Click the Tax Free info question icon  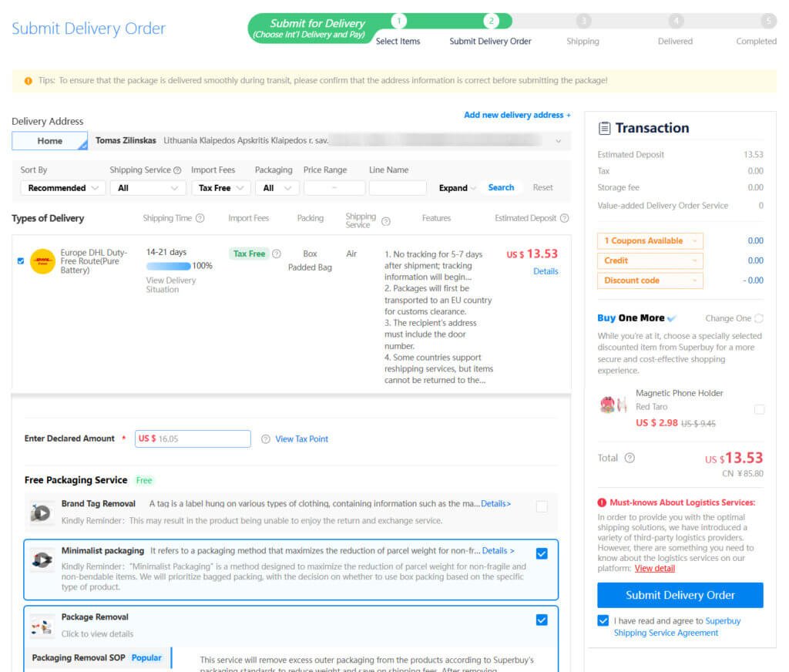coord(277,254)
